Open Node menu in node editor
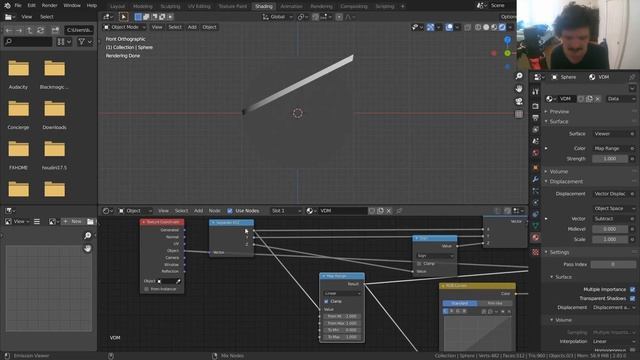Viewport: 640px width, 360px height. (x=214, y=211)
